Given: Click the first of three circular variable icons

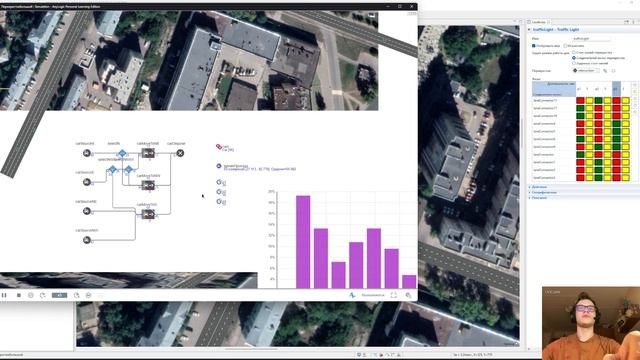Looking at the screenshot, I should [219, 182].
